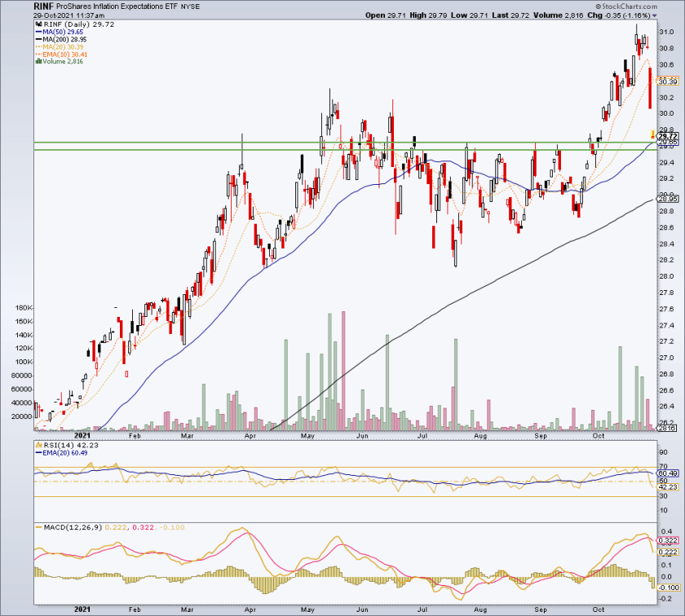Click the 28.95 MA(200) price axis tag
The image size is (685, 616).
tap(668, 198)
